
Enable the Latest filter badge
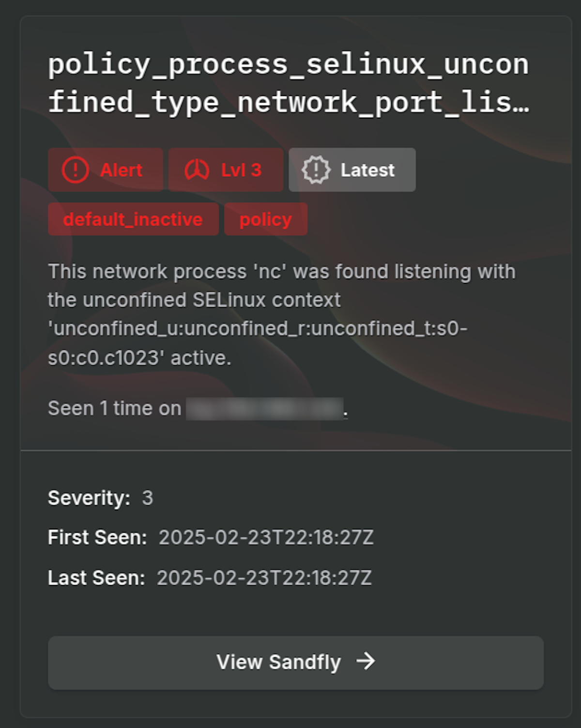[352, 170]
